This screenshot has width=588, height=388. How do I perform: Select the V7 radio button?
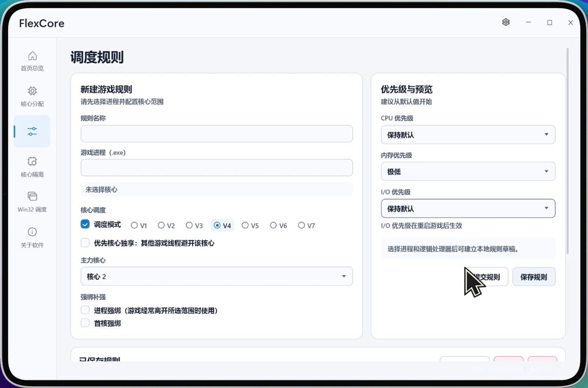[x=301, y=225]
